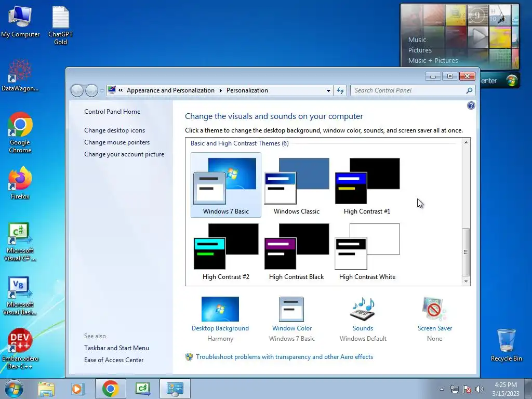Select the Windows 7 Basic theme
This screenshot has width=532, height=399.
225,185
